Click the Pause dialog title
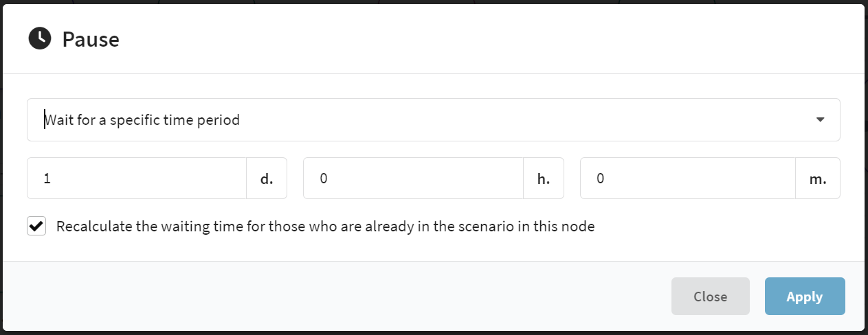This screenshot has height=335, width=868. (91, 39)
